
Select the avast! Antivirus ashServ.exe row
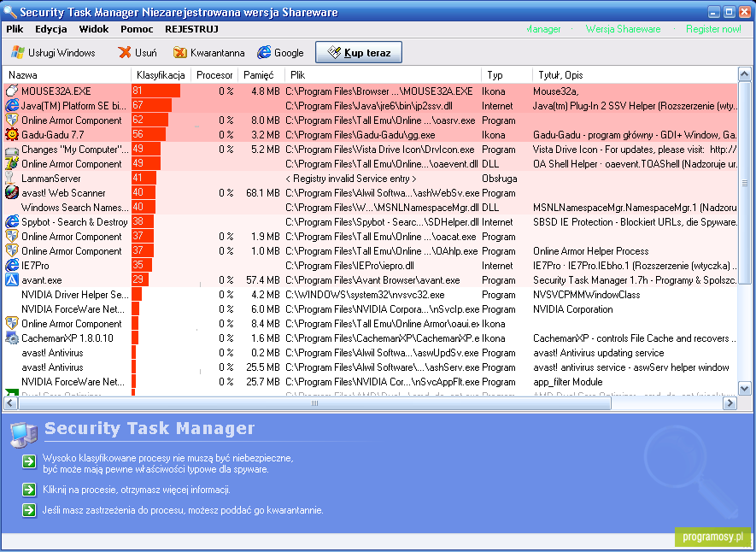point(370,367)
